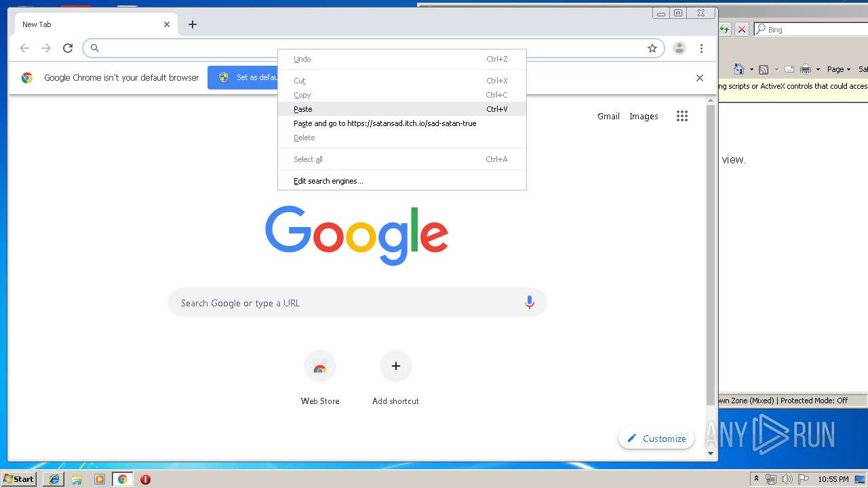Click the voice search microphone icon

point(530,303)
